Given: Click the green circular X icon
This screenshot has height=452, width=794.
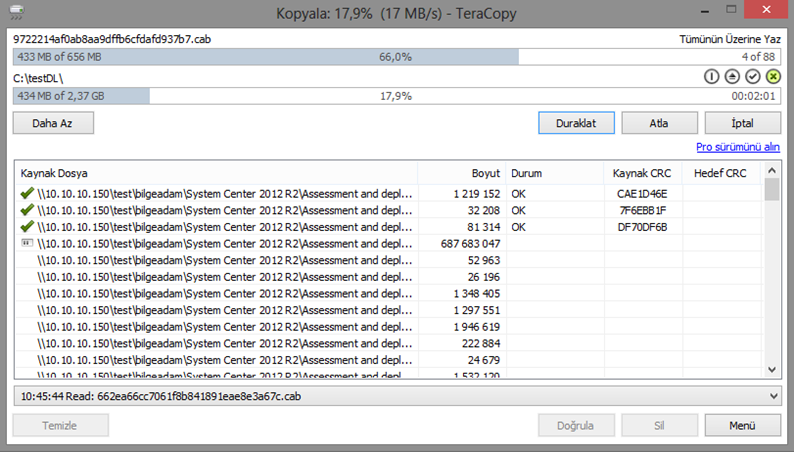Looking at the screenshot, I should click(x=773, y=76).
